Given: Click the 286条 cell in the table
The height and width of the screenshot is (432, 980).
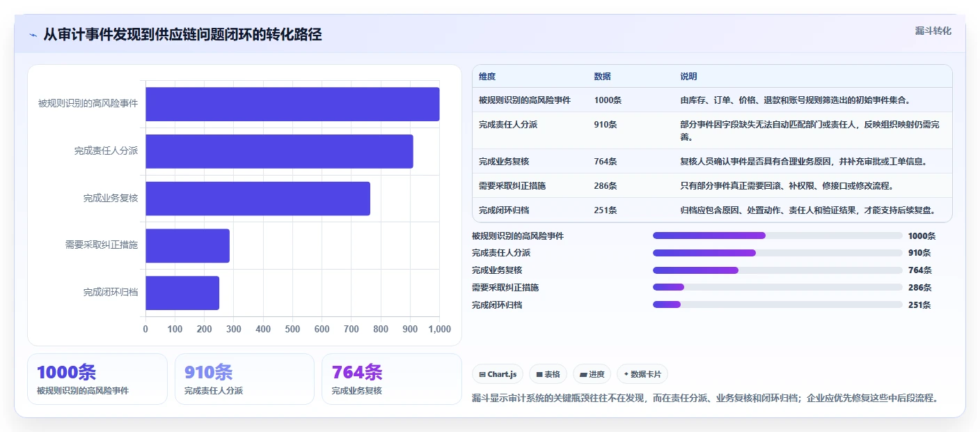Looking at the screenshot, I should 606,186.
